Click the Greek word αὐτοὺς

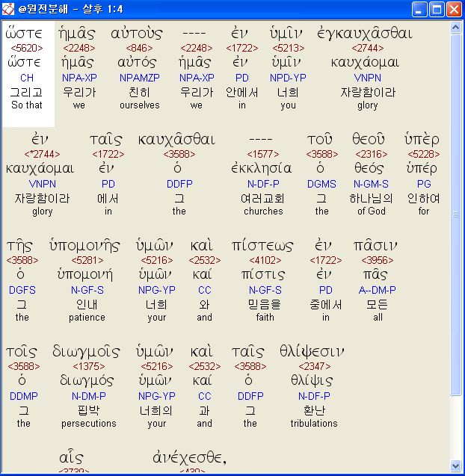(x=137, y=34)
